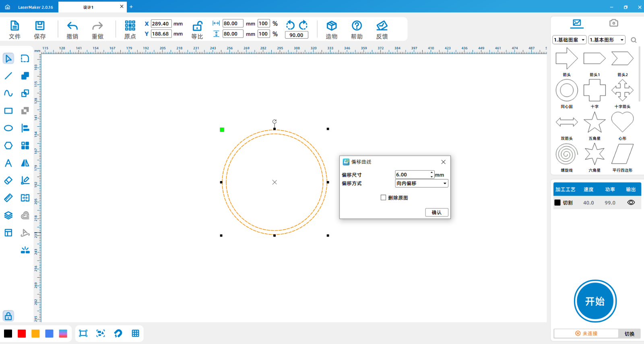Select the ellipse drawing tool
Screen dimensions: 644x344
[8, 128]
